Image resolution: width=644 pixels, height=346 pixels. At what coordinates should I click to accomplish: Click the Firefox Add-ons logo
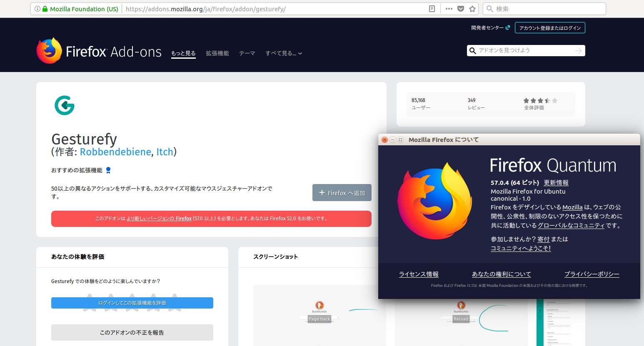(99, 51)
